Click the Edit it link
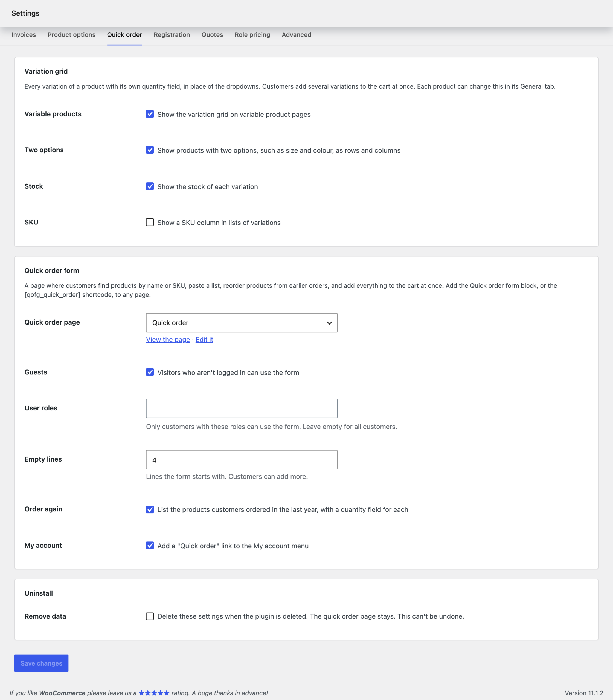The width and height of the screenshot is (613, 700). click(204, 339)
